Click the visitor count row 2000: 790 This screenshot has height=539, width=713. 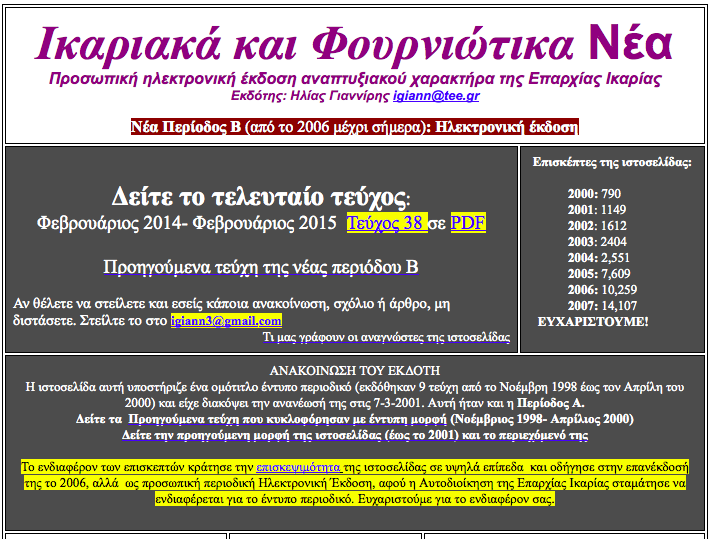coord(594,194)
